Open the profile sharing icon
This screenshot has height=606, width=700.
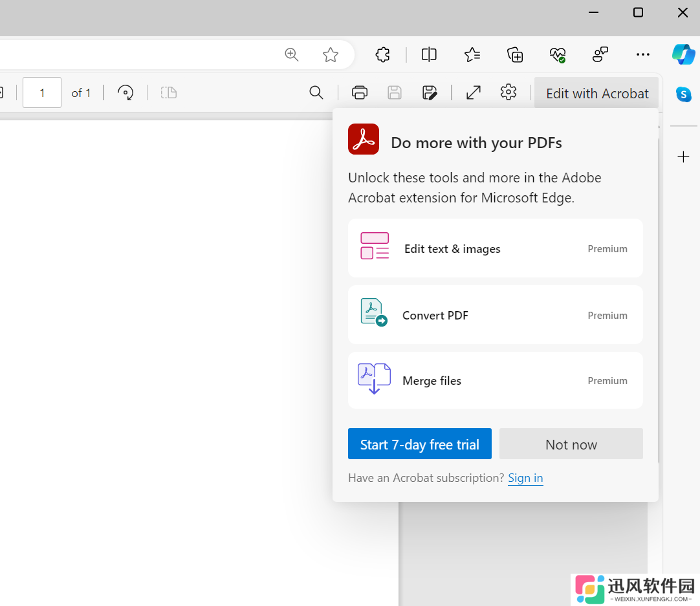(600, 54)
